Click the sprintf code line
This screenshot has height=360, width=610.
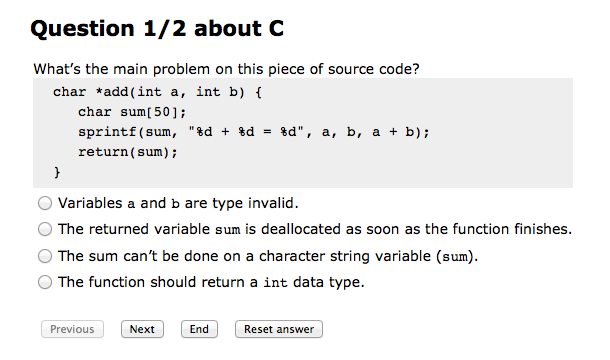click(254, 132)
